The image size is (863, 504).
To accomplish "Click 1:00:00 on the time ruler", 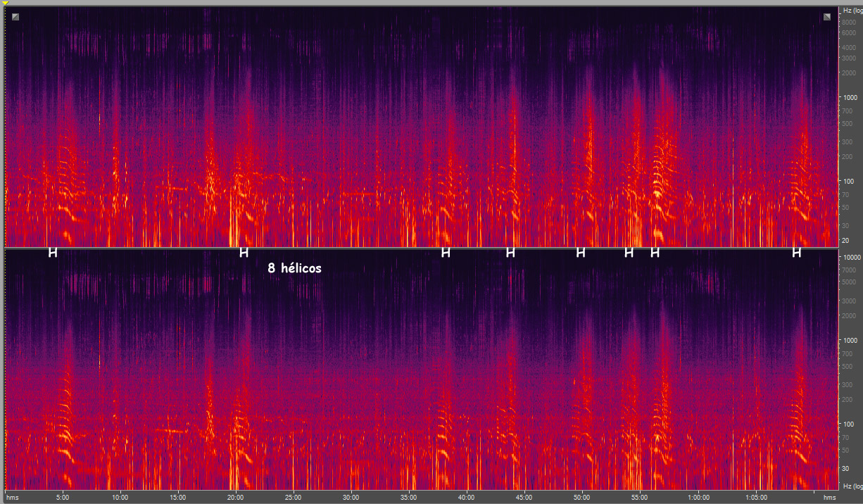I will point(698,497).
